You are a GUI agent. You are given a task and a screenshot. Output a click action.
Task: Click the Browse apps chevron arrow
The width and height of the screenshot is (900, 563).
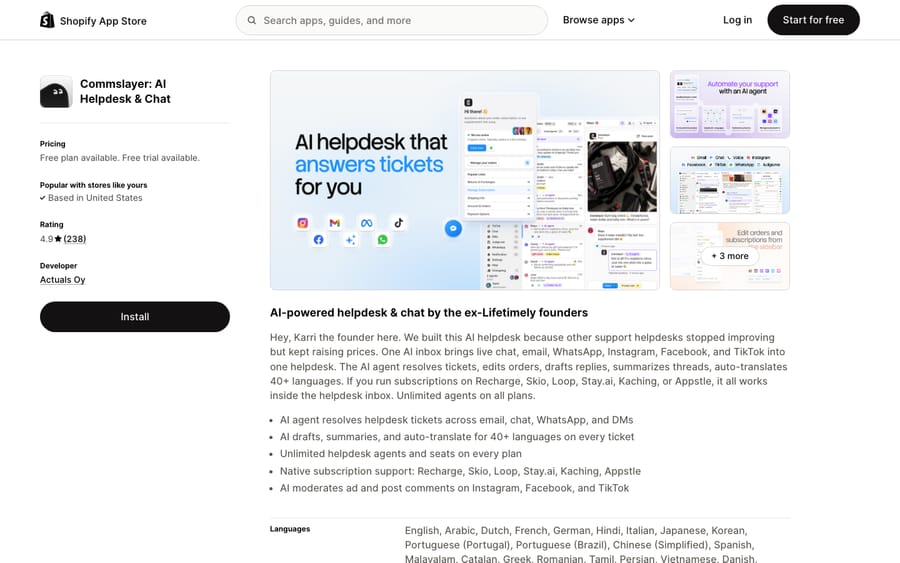[x=631, y=20]
